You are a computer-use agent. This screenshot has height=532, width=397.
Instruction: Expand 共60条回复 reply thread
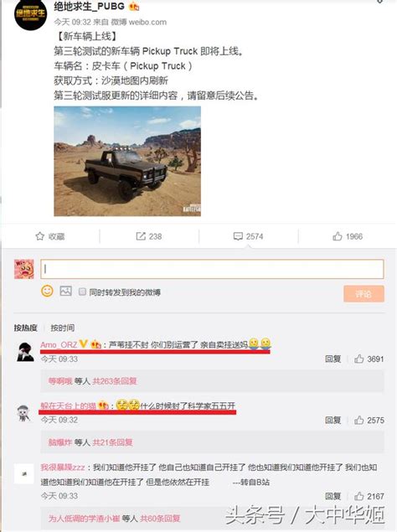[160, 518]
